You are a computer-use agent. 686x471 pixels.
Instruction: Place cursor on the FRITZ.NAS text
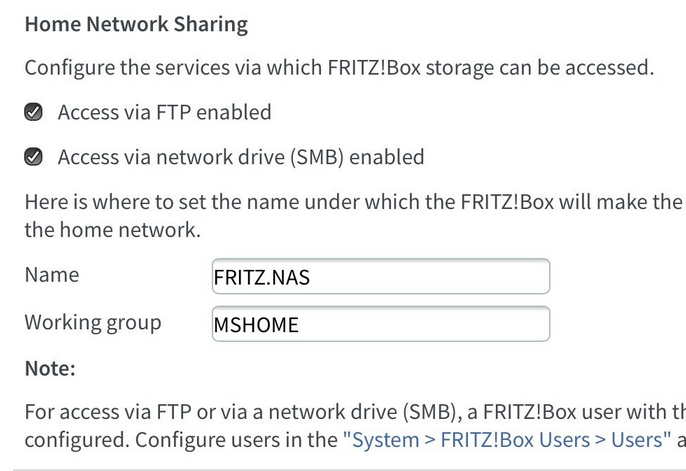262,278
